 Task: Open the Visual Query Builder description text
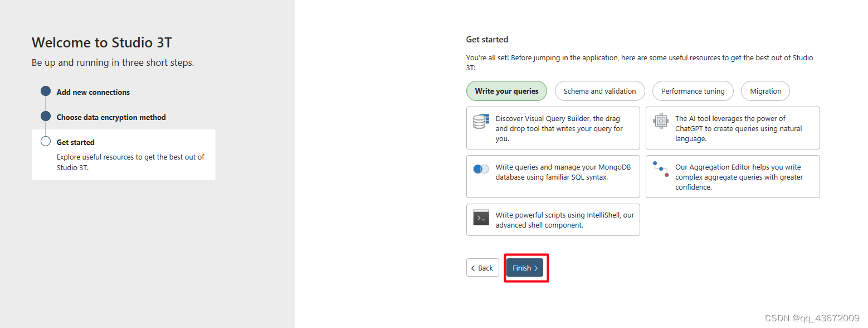pyautogui.click(x=559, y=128)
